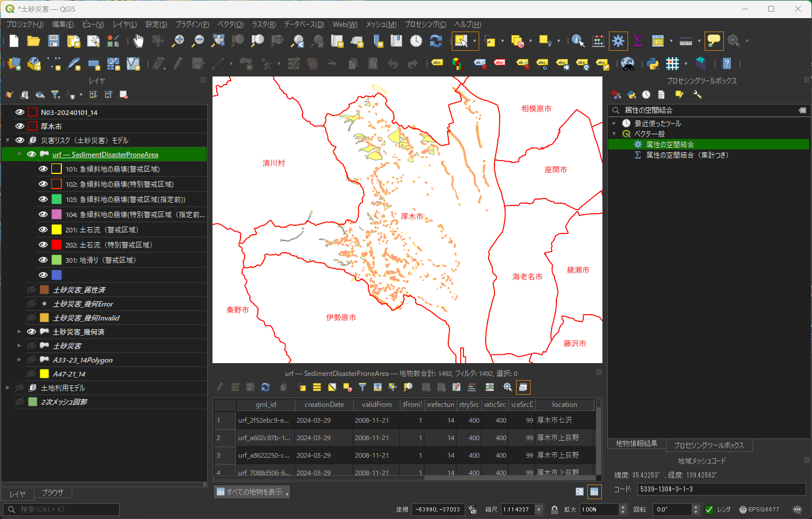
Task: Toggle the レンダ render checkbox
Action: [x=709, y=509]
